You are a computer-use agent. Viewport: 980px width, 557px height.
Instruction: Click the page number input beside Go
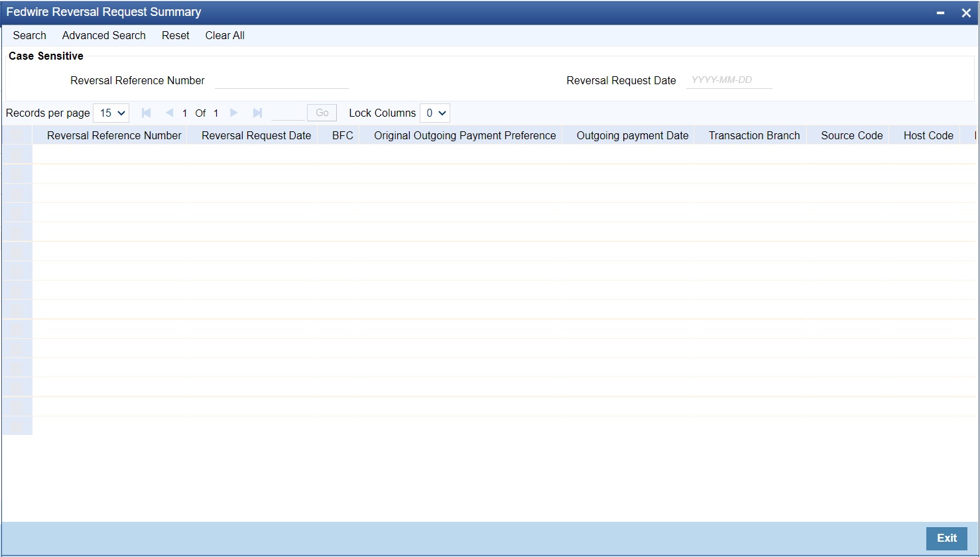(x=288, y=113)
